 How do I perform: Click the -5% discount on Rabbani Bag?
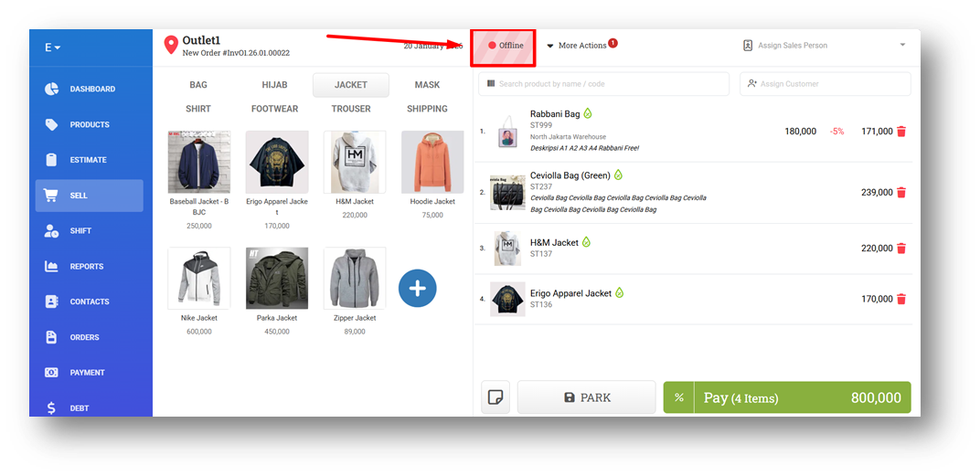pos(836,132)
